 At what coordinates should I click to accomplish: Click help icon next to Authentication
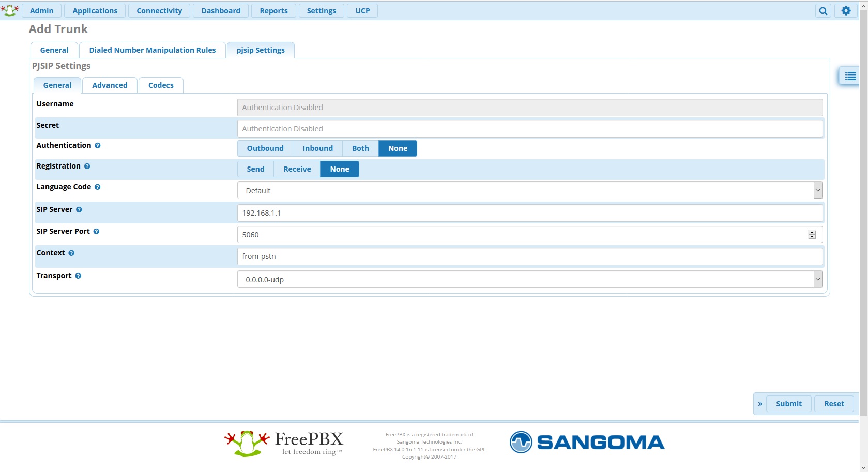[x=98, y=146]
